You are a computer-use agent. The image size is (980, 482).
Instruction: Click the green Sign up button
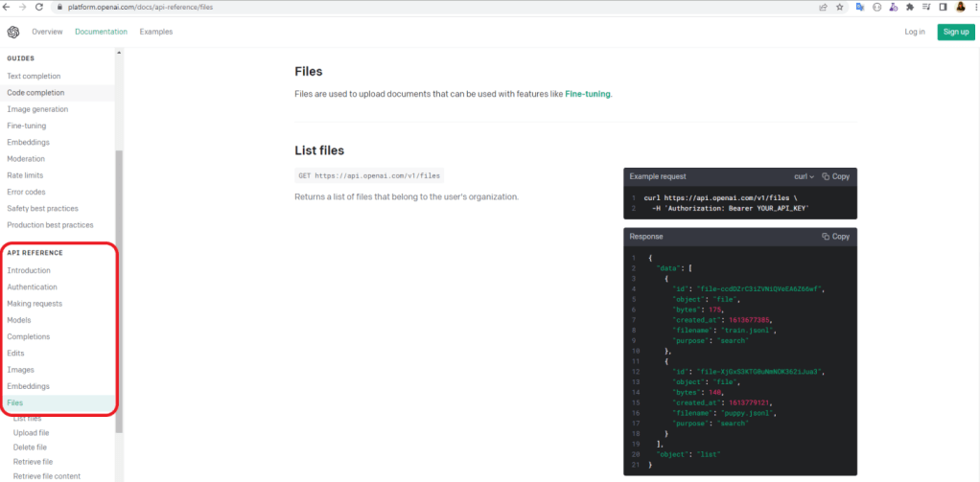point(955,32)
